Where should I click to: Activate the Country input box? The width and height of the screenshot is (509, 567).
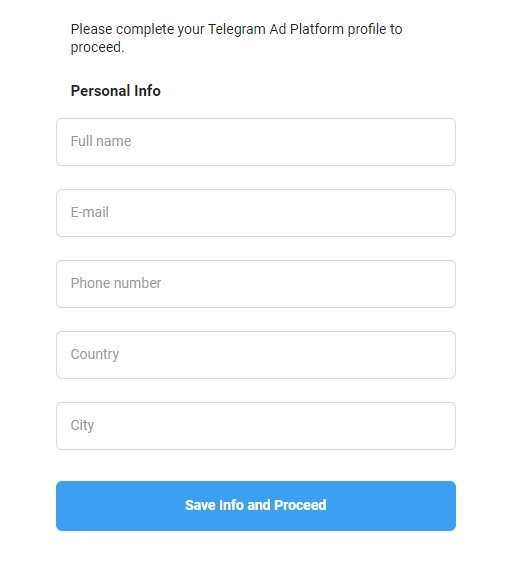(x=256, y=355)
